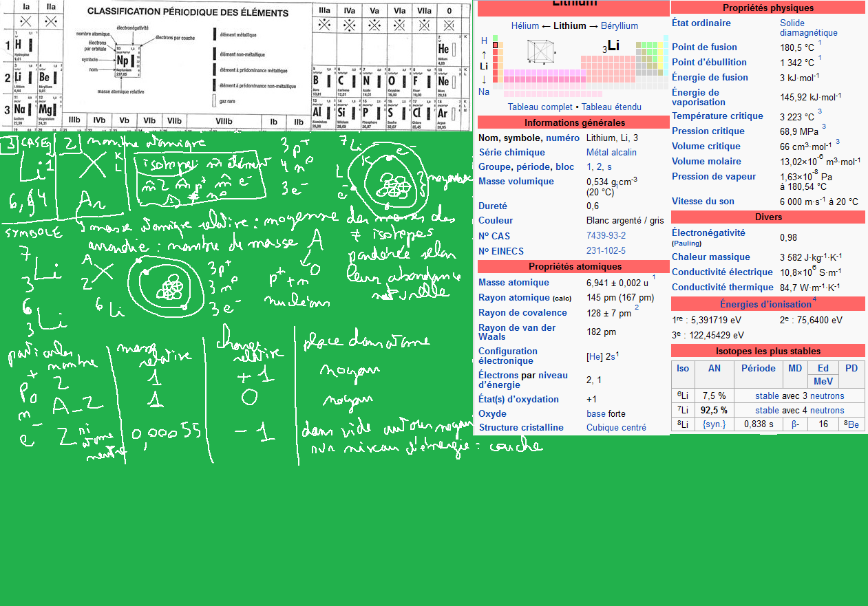Open the Tableau complet link
Image resolution: width=868 pixels, height=606 pixels.
coord(540,107)
